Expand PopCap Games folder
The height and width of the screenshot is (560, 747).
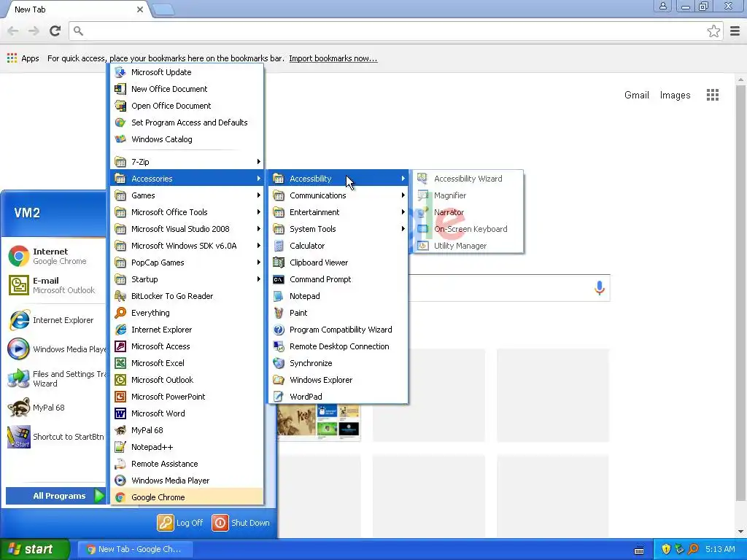(187, 262)
